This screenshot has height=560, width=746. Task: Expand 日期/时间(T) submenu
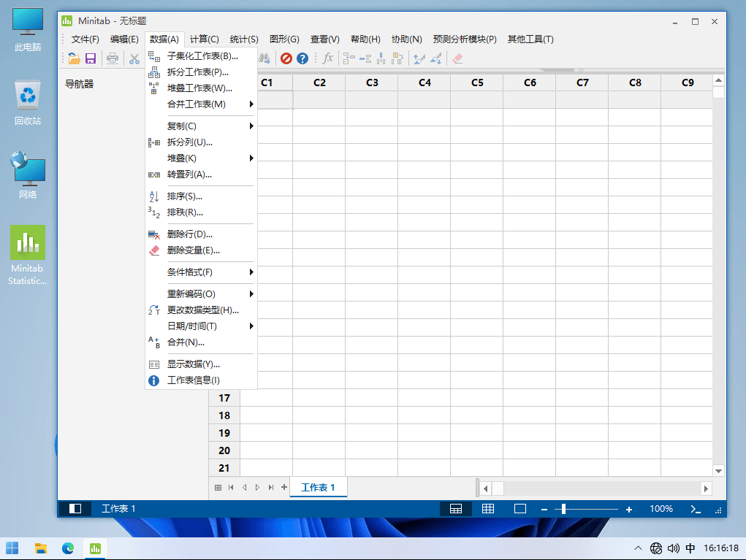coord(201,326)
